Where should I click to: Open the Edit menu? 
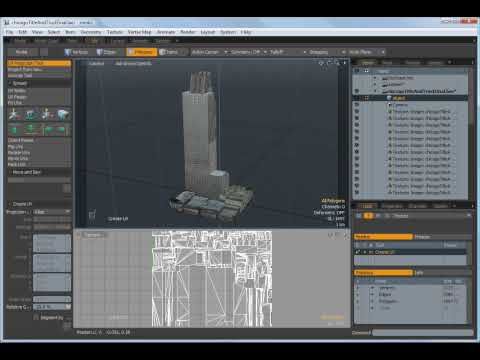tap(23, 32)
